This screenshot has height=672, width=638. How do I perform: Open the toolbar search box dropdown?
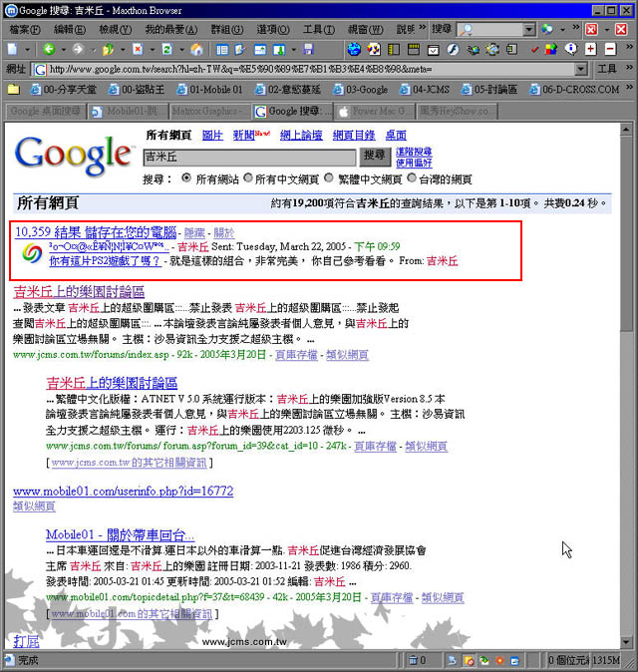point(529,29)
